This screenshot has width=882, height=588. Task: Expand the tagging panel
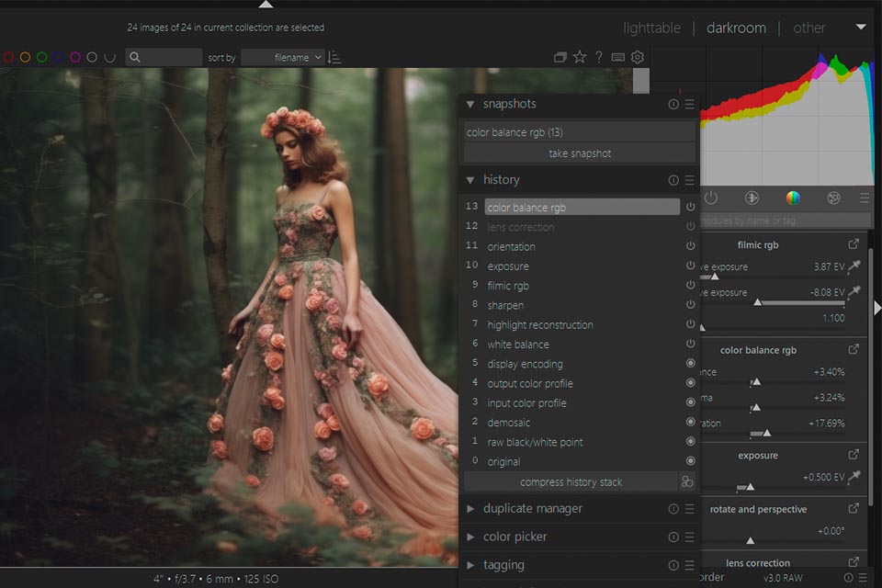point(470,565)
